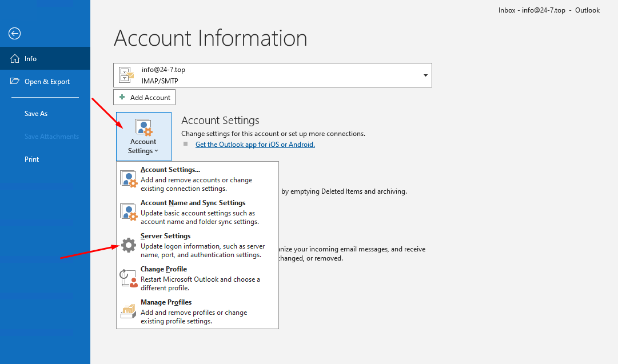The image size is (618, 364).
Task: Open 'Manage Profiles' from the dropdown menu
Action: click(x=166, y=302)
